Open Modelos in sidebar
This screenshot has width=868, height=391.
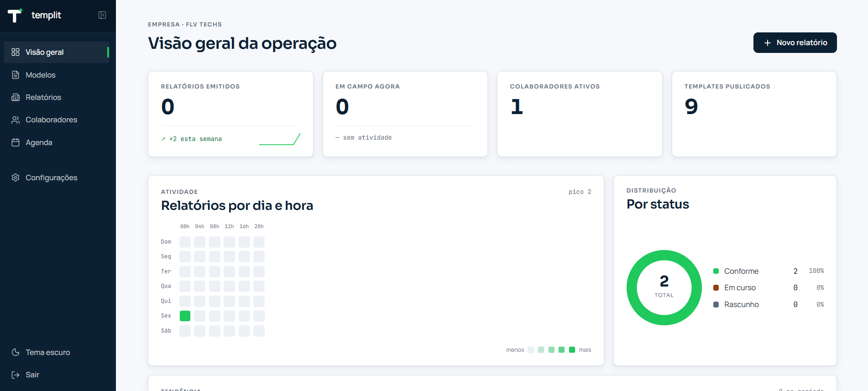(57, 75)
